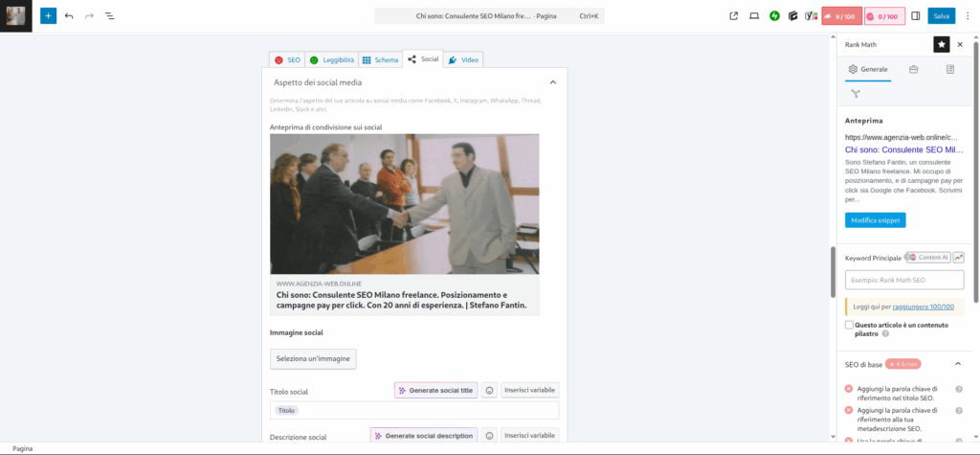Image resolution: width=980 pixels, height=455 pixels.
Task: Switch to the SEO metabox tab
Action: point(288,60)
